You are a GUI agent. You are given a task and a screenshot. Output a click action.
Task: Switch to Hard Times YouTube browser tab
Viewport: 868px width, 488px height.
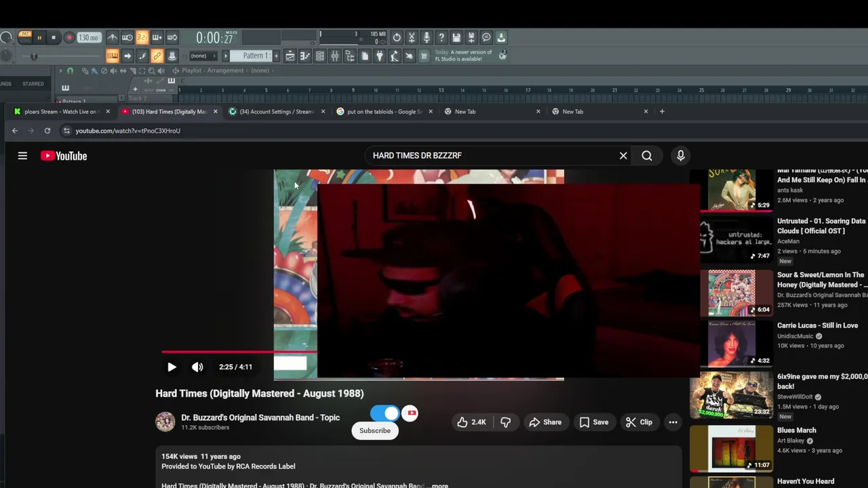170,112
